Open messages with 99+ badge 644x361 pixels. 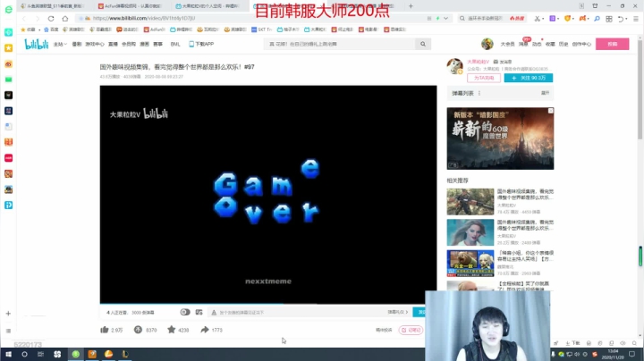523,44
